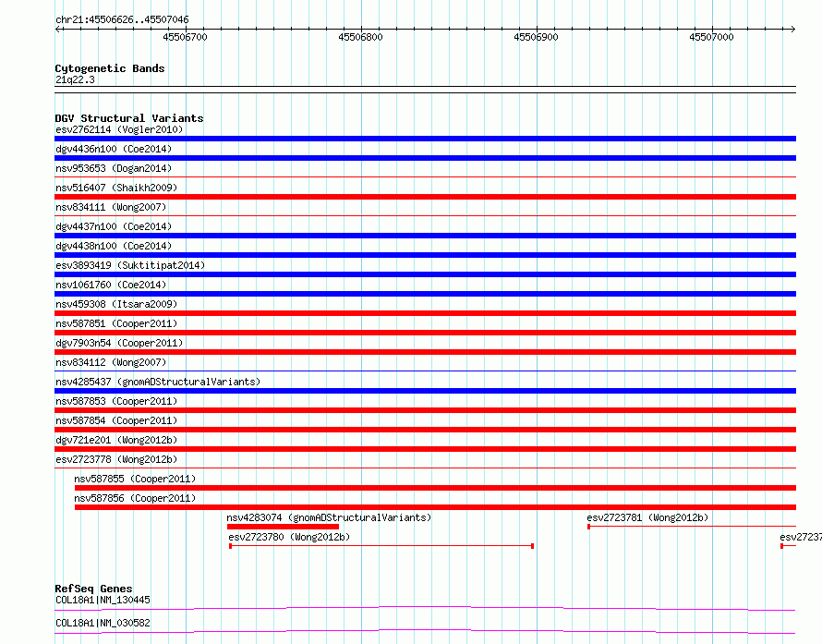Click the magenta COL18A1|NM_130445 transcript line
Viewport: 822px width, 644px height.
(x=425, y=608)
